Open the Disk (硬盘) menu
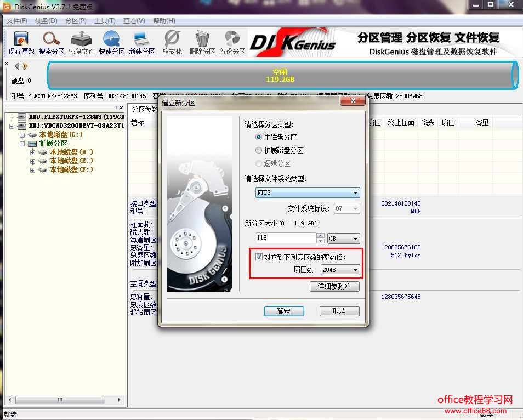 [x=47, y=21]
